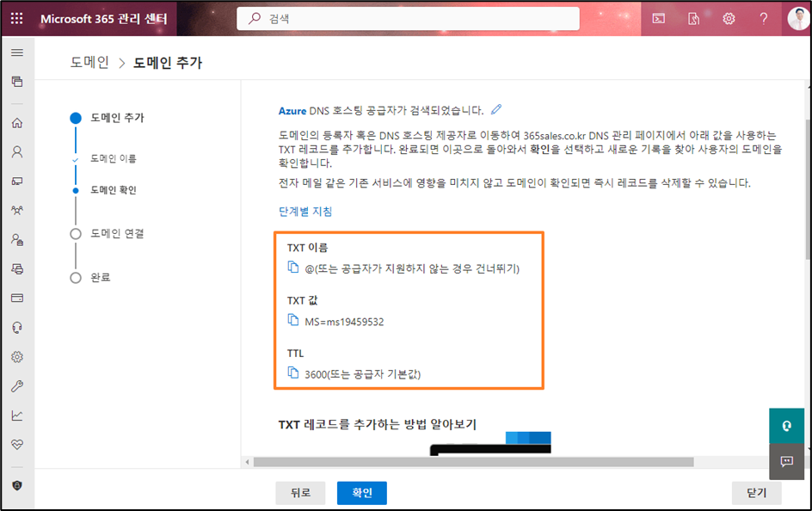Click the blue 확인 button

pos(362,493)
